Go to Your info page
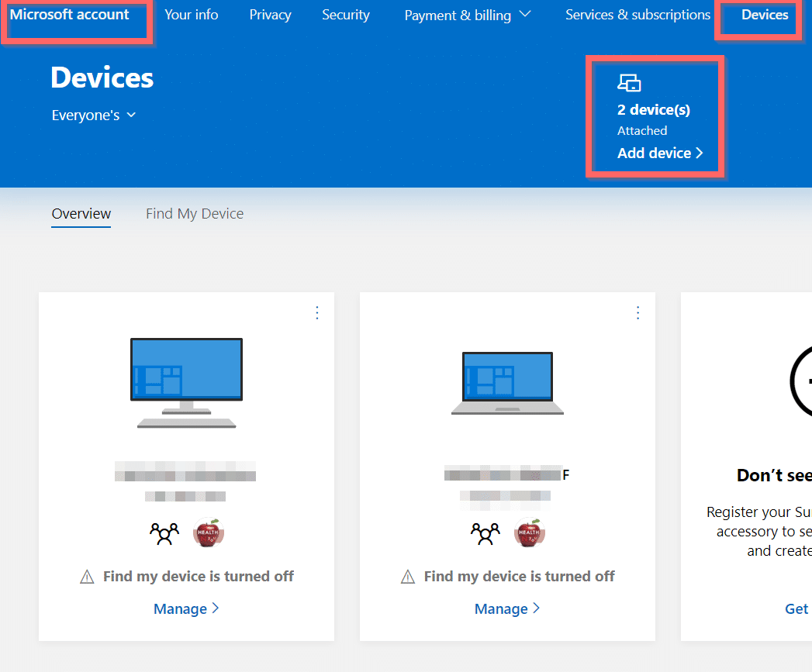 point(192,16)
